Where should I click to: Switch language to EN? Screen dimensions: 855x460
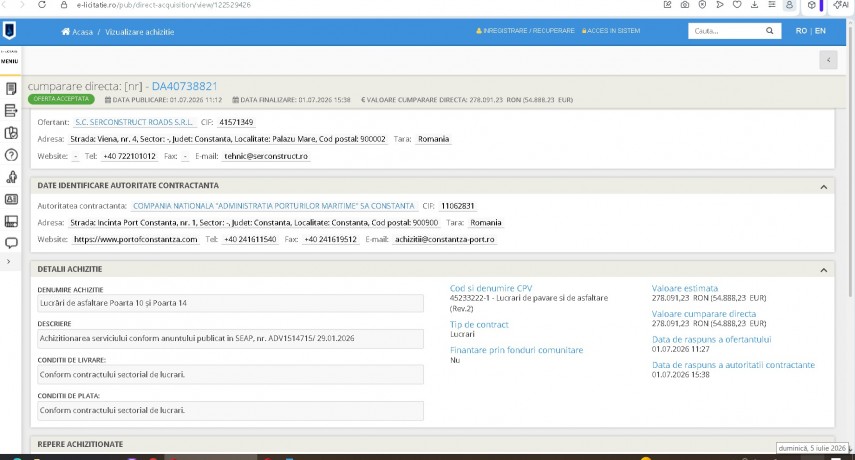point(820,31)
